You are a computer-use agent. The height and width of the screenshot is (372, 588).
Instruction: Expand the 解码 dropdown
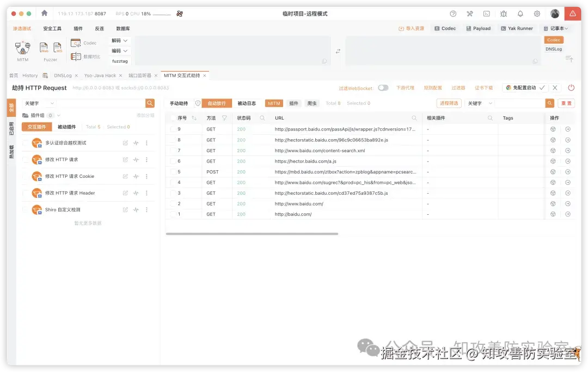(x=119, y=40)
